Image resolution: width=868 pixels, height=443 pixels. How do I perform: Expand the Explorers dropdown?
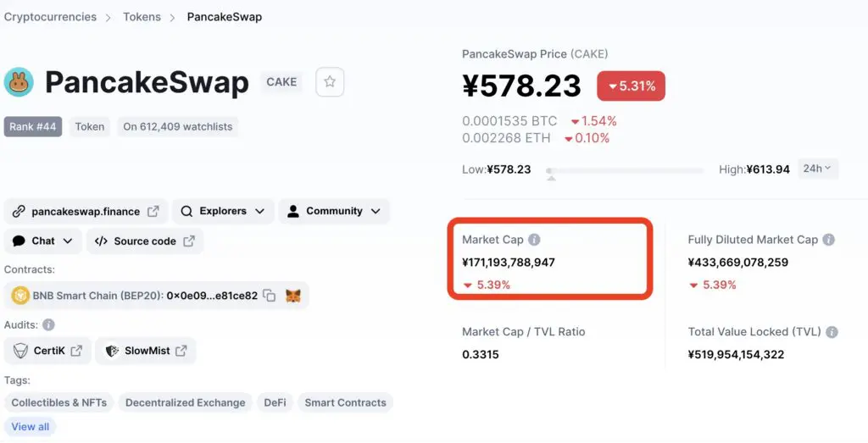[223, 211]
